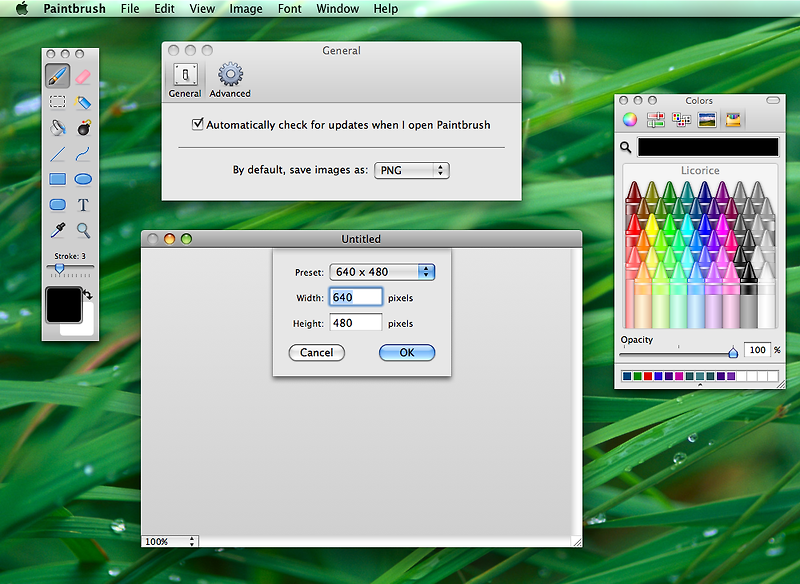Activate the Text tool
800x584 pixels.
83,204
